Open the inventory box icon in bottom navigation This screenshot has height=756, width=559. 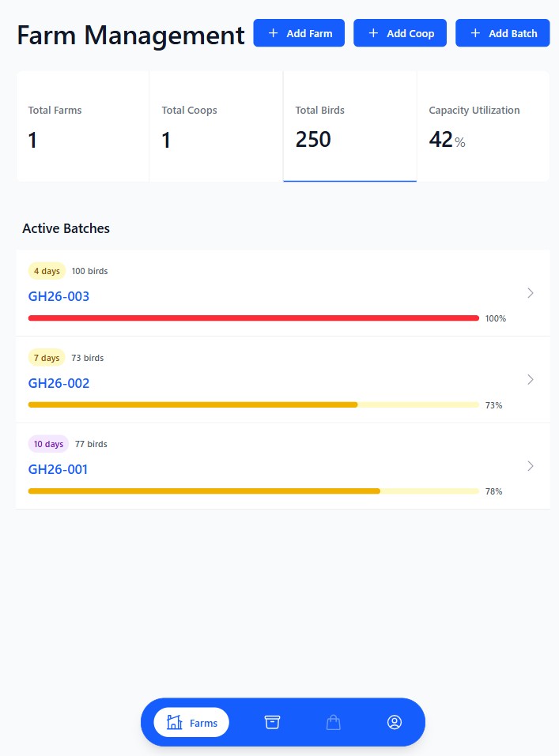(272, 722)
